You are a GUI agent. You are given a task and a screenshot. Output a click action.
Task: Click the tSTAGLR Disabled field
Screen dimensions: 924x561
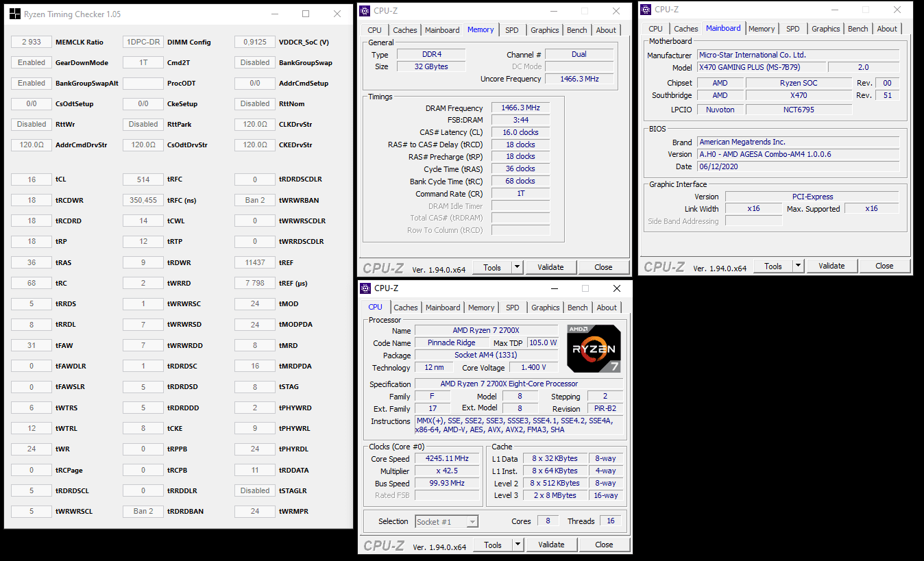(255, 490)
